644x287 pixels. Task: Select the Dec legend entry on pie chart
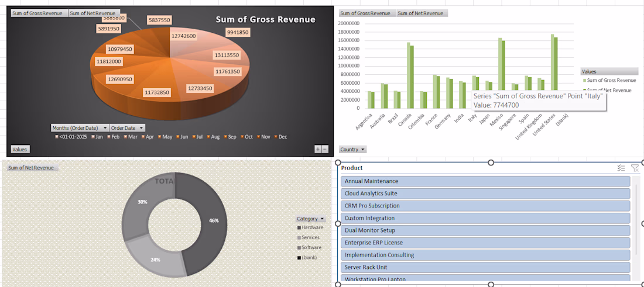coord(280,137)
